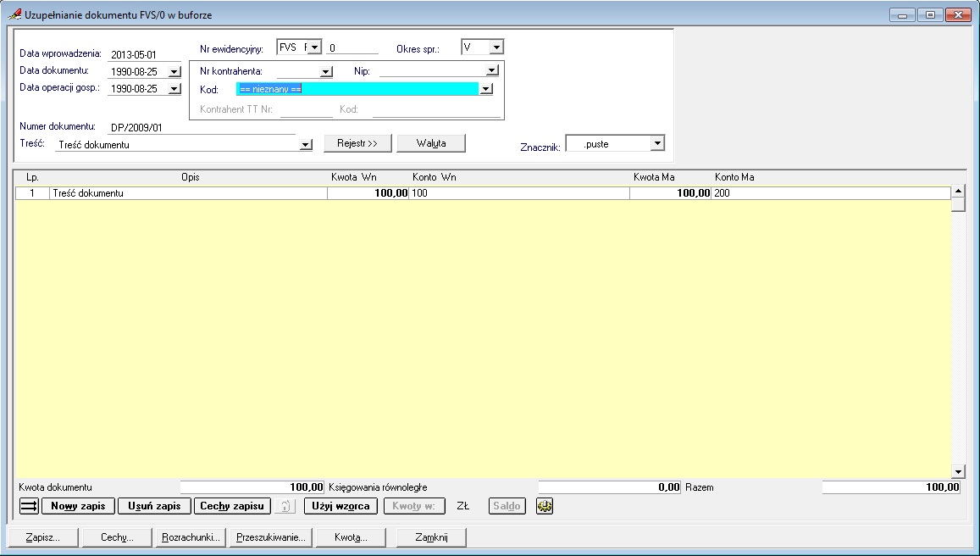The height and width of the screenshot is (556, 980).
Task: Expand the FVS register type dropdown
Action: click(x=314, y=47)
